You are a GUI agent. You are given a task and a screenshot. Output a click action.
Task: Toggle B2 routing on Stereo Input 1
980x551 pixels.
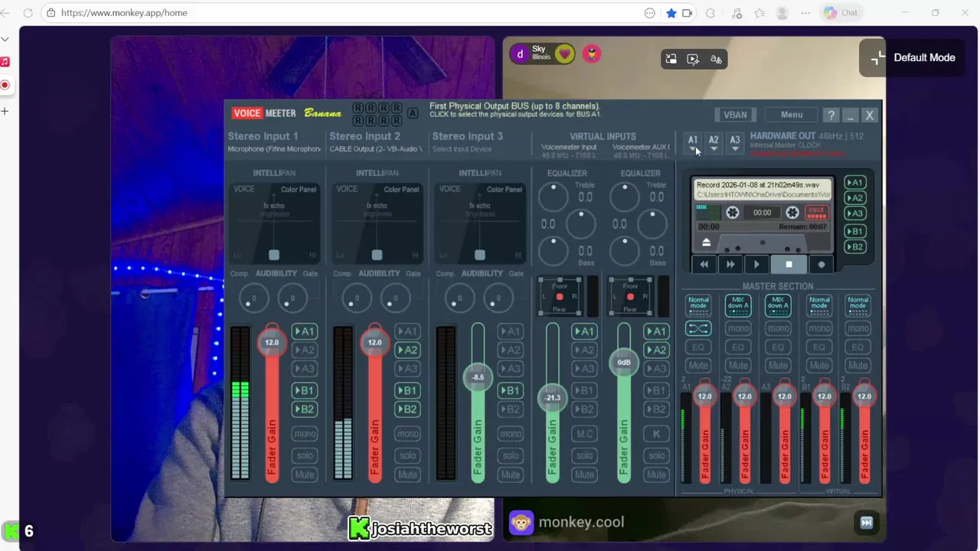(x=305, y=409)
